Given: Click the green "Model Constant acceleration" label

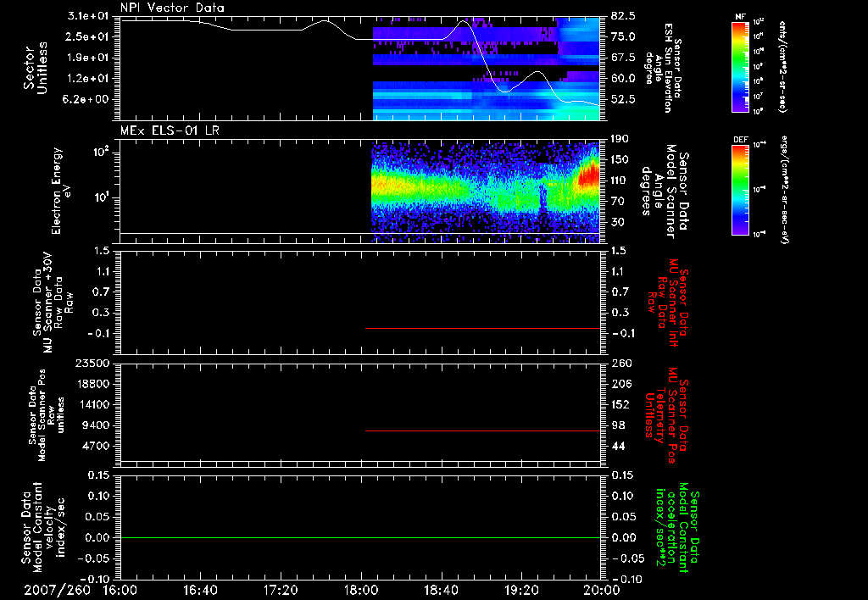Looking at the screenshot, I should pyautogui.click(x=677, y=527).
